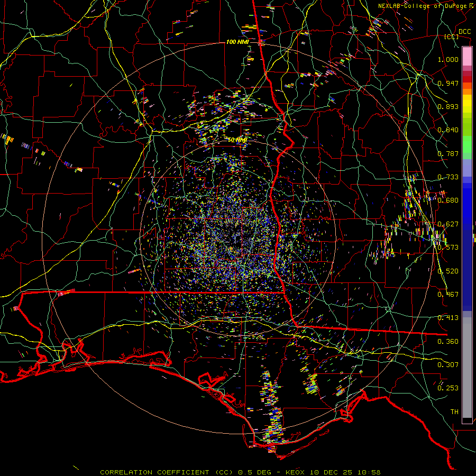This screenshot has width=476, height=476.
Task: Click the 0.467 scale value
Action: click(x=448, y=295)
